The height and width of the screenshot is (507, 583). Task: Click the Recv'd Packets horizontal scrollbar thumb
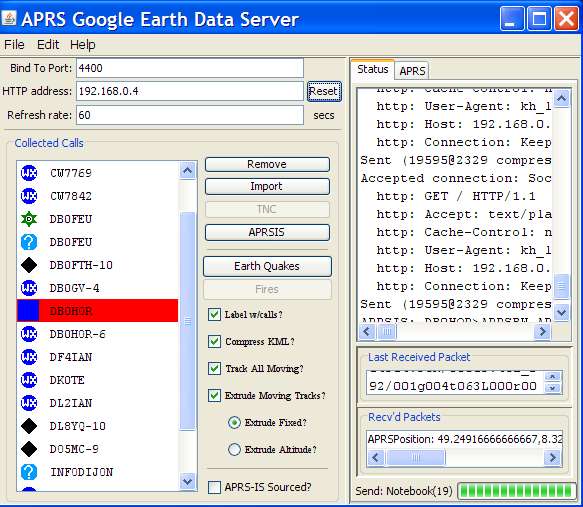coord(416,457)
